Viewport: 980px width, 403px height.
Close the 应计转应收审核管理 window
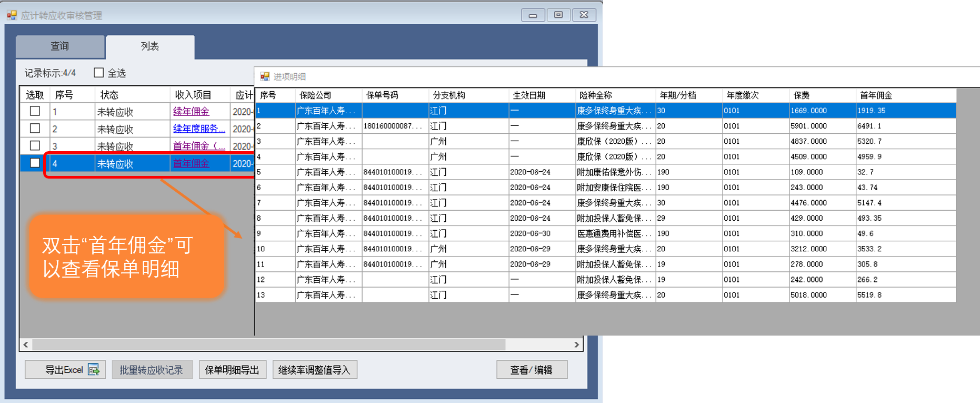pyautogui.click(x=584, y=15)
